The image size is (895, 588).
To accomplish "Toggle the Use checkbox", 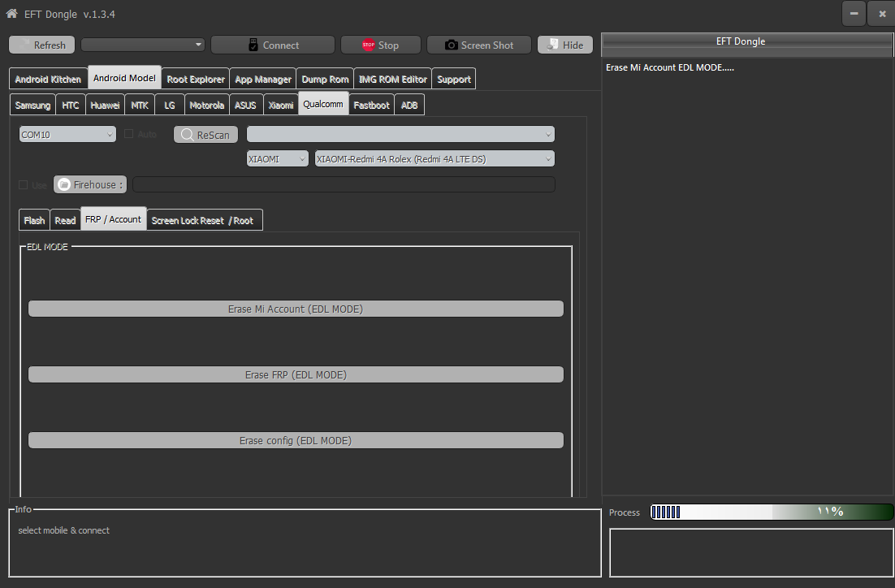I will click(x=24, y=184).
